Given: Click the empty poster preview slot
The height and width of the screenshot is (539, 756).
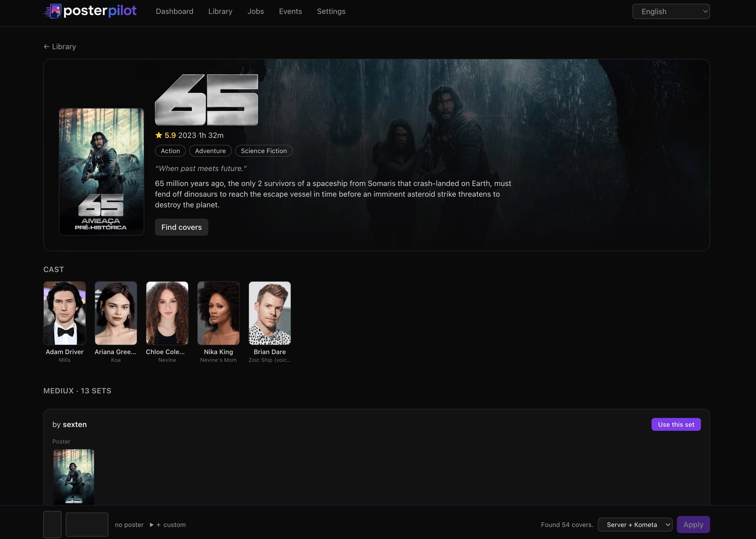Looking at the screenshot, I should tap(52, 524).
